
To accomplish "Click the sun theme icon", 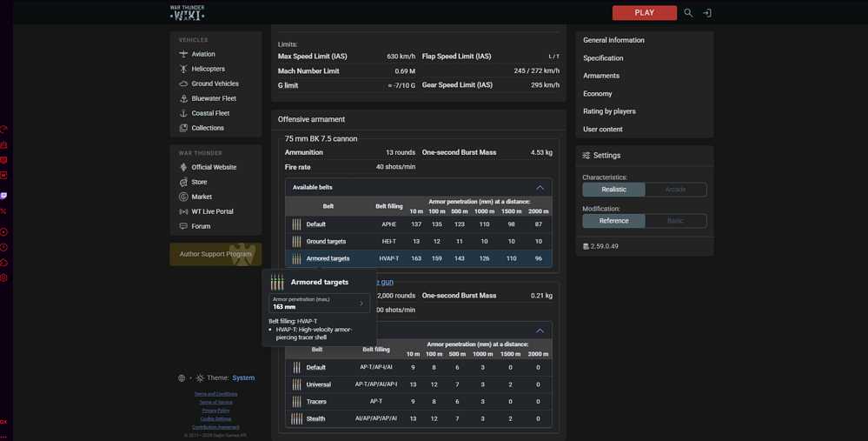I will (x=200, y=378).
